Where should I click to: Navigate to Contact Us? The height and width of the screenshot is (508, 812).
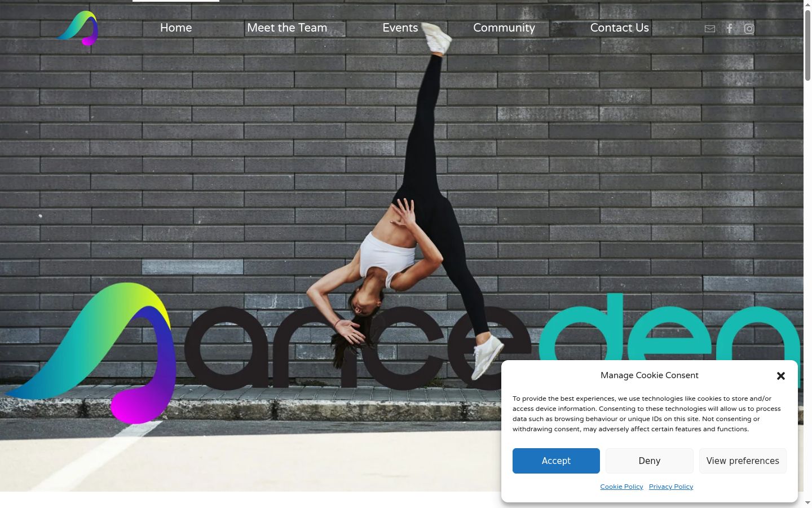pyautogui.click(x=619, y=28)
